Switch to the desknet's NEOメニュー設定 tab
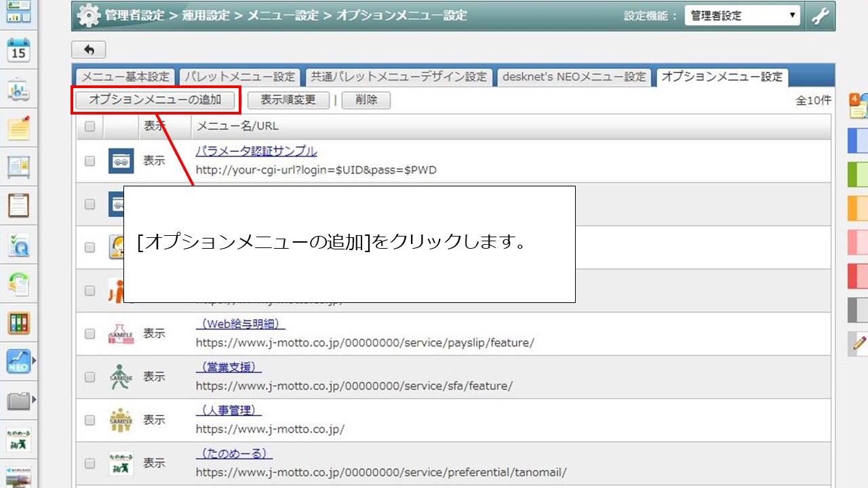The height and width of the screenshot is (488, 868). click(574, 77)
